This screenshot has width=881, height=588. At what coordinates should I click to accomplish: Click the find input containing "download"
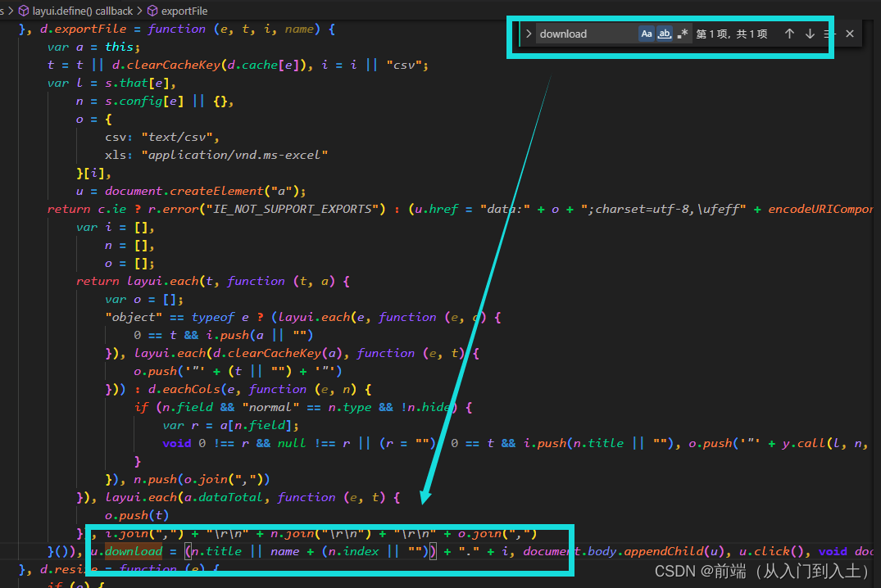tap(587, 34)
